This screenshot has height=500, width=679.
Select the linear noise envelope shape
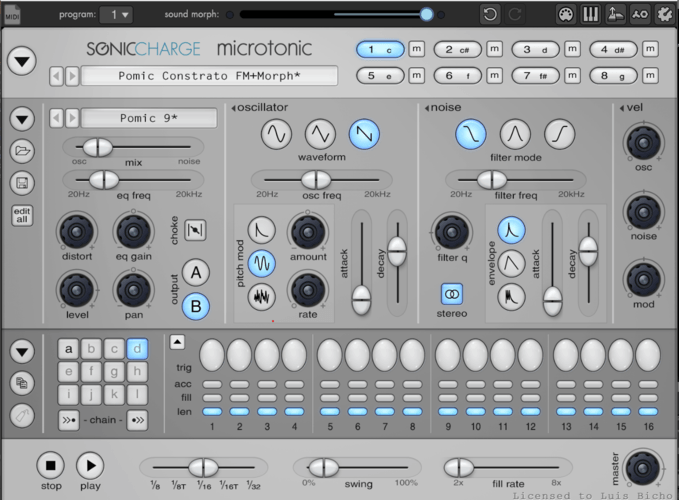pos(511,263)
